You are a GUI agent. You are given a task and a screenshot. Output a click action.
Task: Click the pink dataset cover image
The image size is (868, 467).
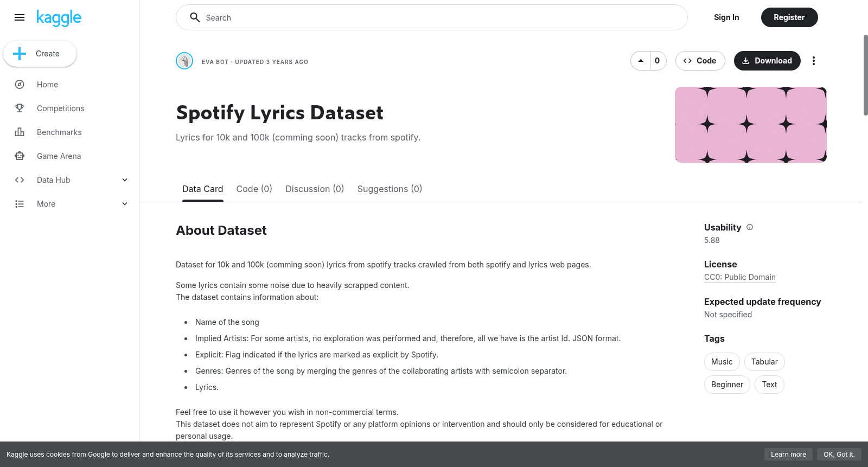point(751,125)
